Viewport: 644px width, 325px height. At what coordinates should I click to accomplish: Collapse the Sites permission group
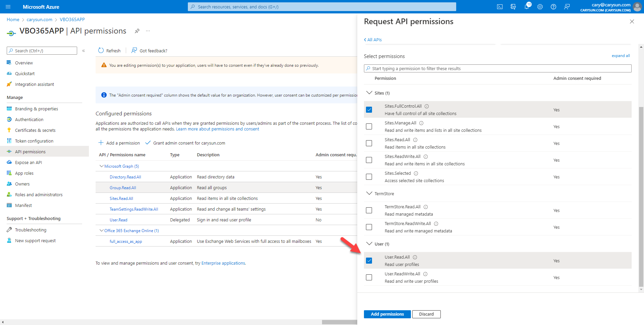click(x=369, y=93)
